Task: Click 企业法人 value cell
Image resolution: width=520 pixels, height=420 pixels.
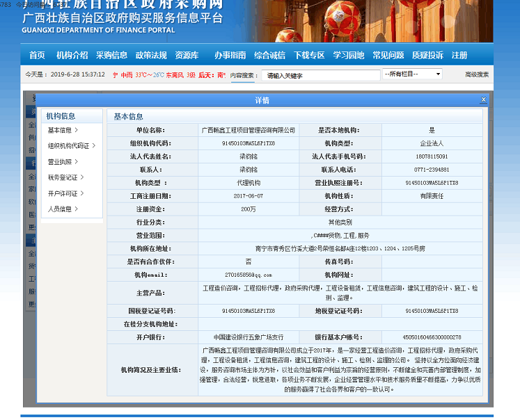Action: coord(432,143)
